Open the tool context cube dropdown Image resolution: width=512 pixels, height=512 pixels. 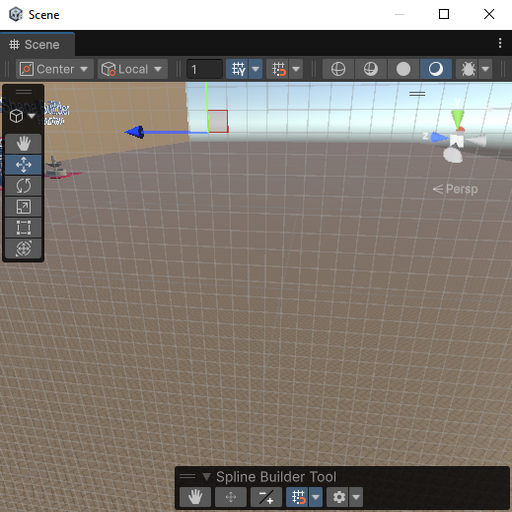click(22, 116)
